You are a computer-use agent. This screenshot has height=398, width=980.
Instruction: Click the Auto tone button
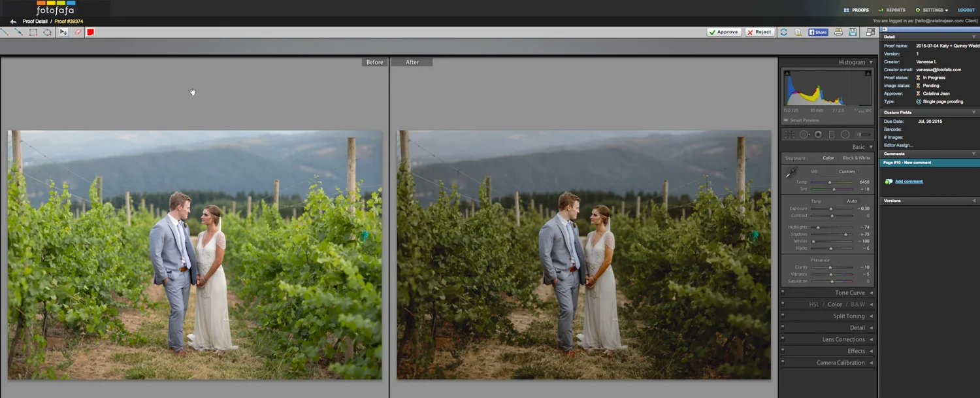852,201
